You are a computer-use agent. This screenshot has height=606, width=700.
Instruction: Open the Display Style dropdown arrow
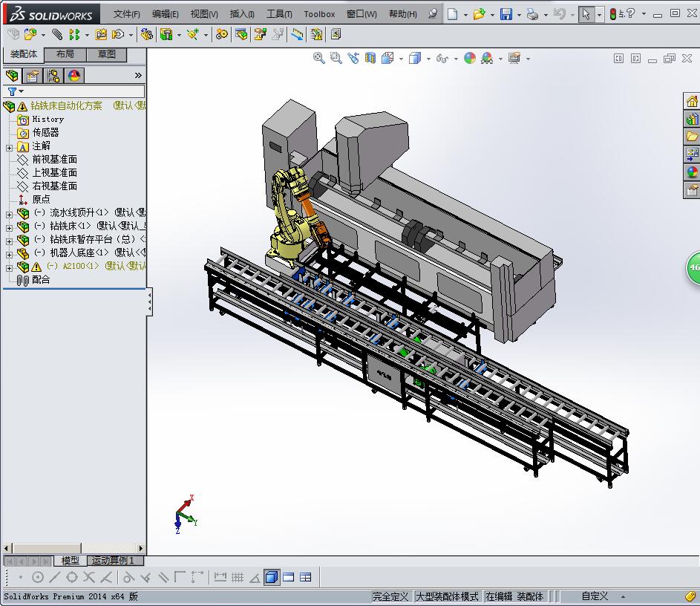click(428, 59)
